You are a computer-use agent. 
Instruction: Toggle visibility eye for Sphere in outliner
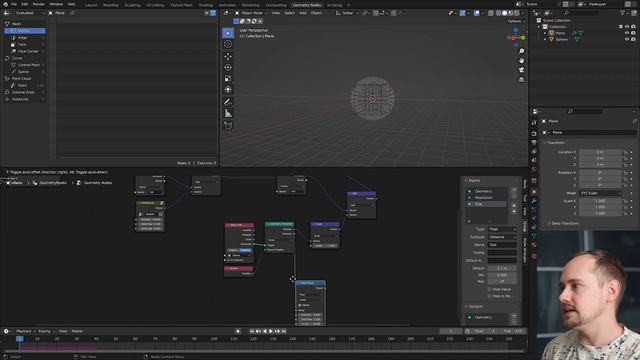click(627, 40)
